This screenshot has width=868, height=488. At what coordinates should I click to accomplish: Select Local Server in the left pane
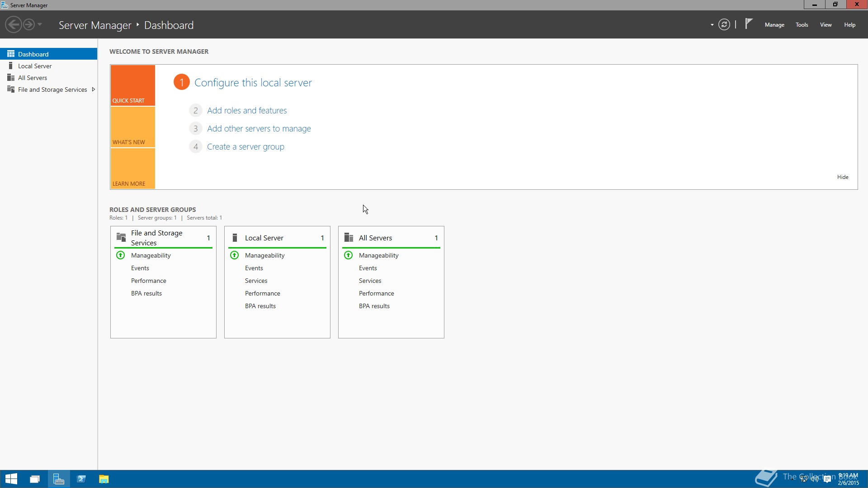point(49,66)
